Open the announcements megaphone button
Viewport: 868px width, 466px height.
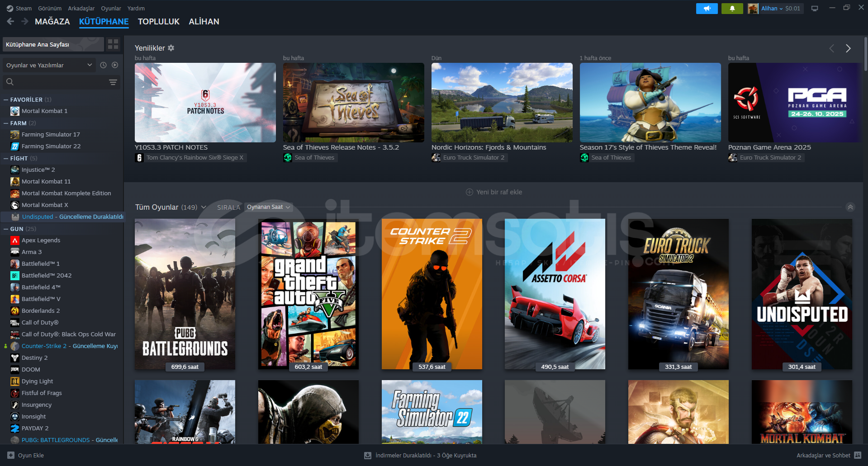707,9
